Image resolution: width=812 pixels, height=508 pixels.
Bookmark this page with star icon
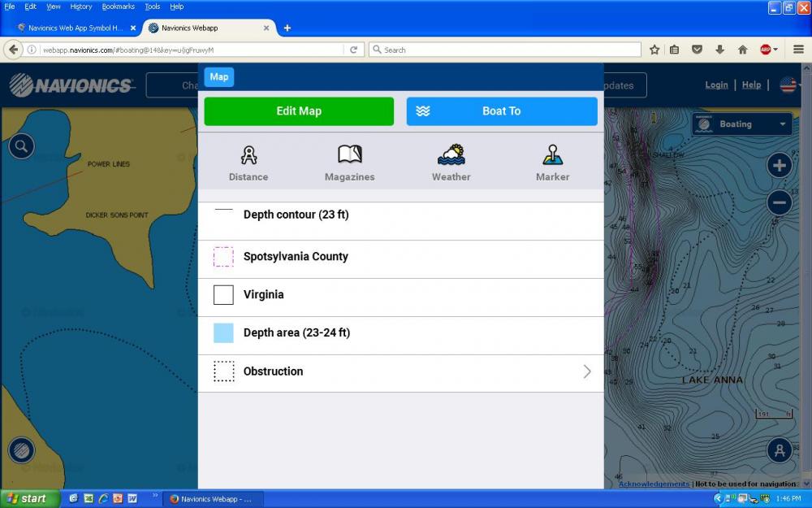(654, 50)
